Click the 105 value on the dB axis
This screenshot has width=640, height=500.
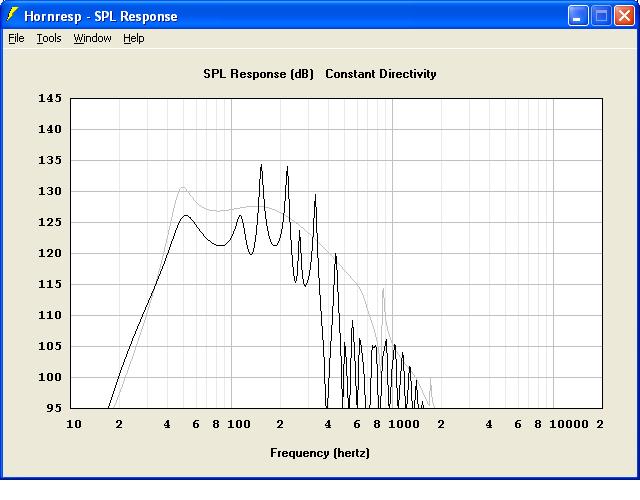50,347
